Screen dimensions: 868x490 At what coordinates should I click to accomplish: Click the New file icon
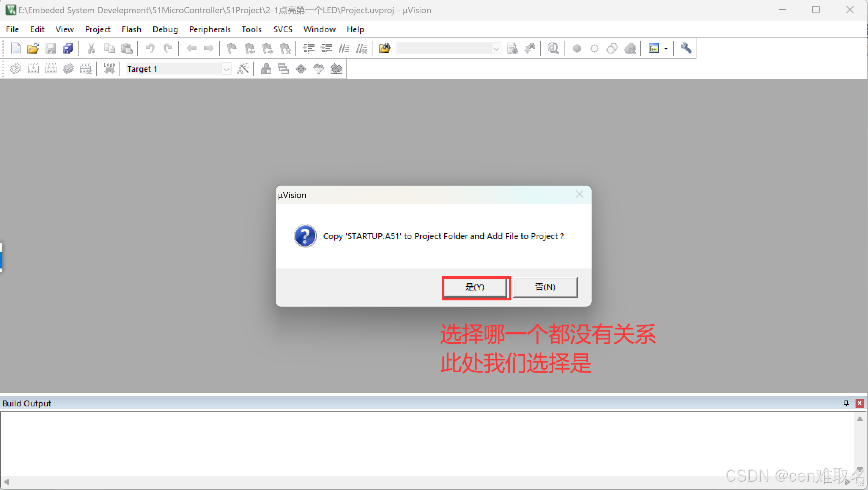click(x=15, y=48)
